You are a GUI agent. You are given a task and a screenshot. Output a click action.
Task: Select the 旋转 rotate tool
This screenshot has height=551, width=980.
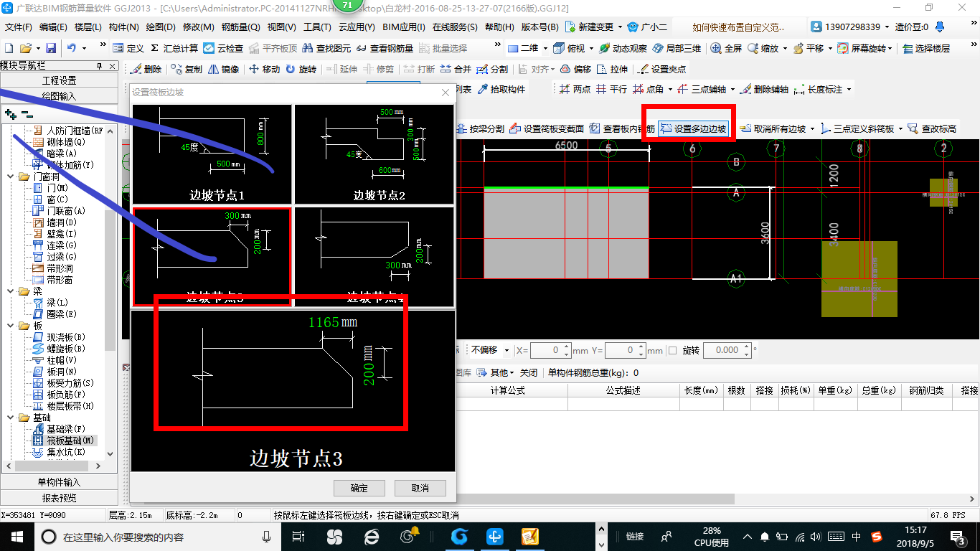[x=301, y=70]
